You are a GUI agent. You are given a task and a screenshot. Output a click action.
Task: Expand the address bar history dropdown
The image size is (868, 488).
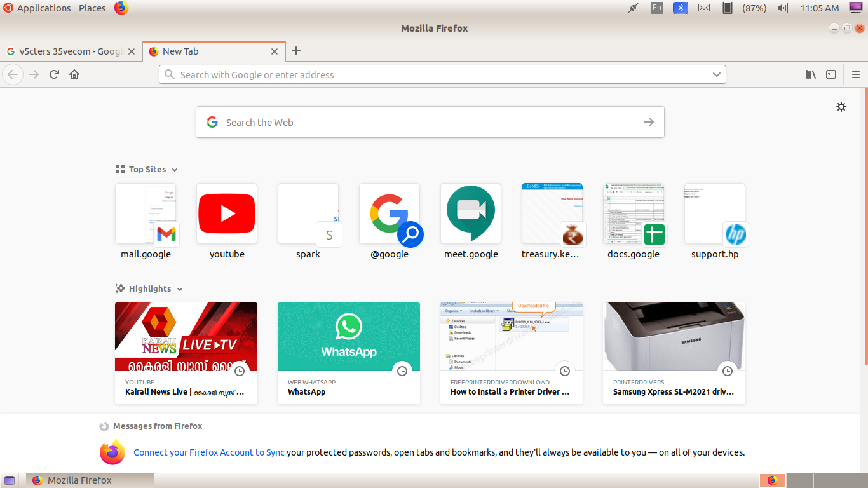[x=717, y=74]
